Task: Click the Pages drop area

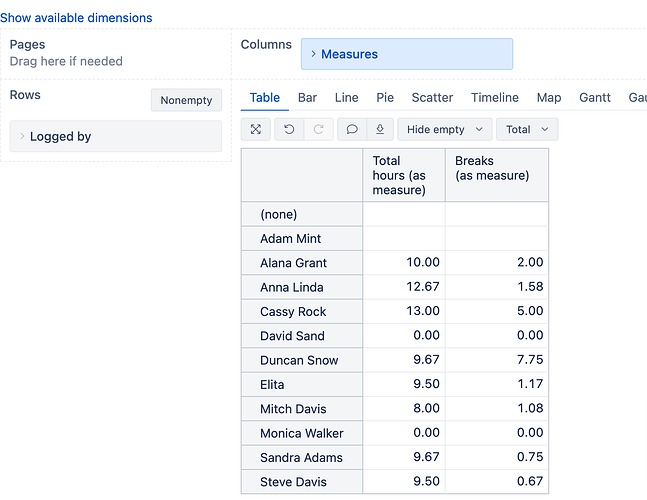Action: coord(116,54)
